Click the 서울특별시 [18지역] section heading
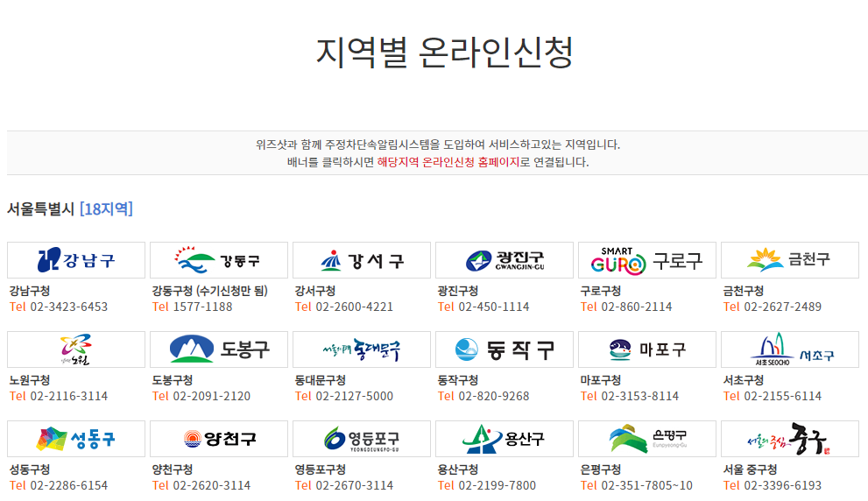Screen dimensions: 868x501 coord(70,209)
